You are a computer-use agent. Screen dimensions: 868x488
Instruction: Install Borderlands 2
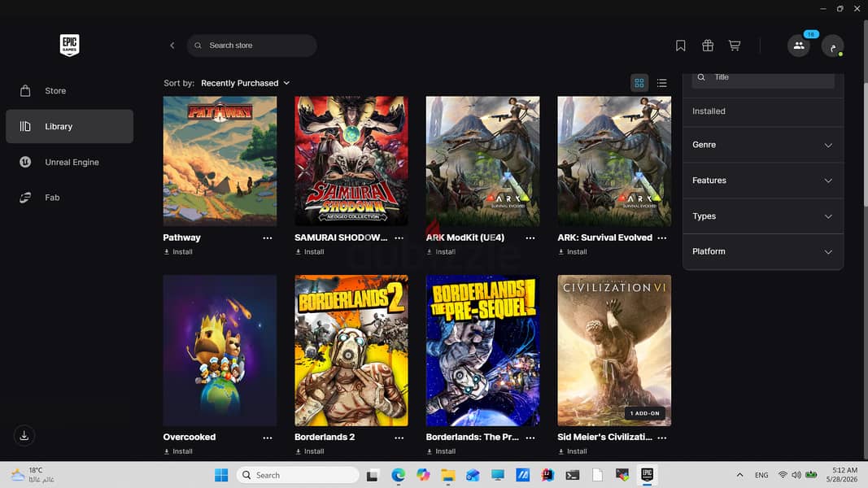[x=309, y=451]
